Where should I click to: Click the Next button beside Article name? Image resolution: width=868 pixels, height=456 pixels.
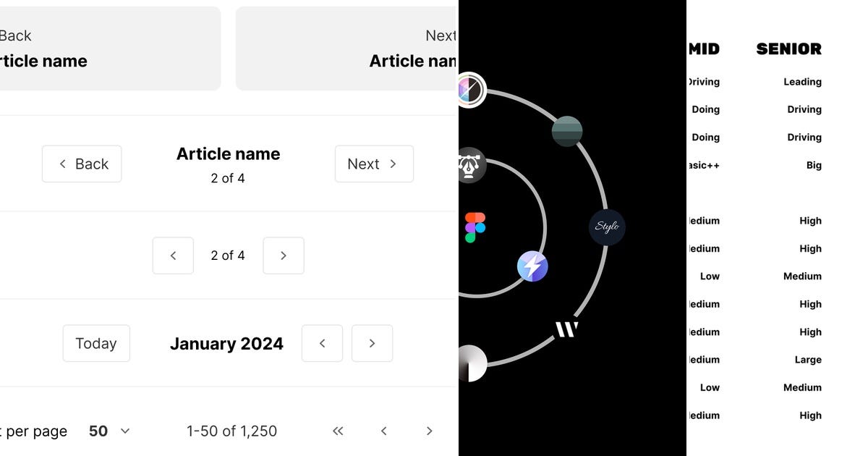(374, 164)
